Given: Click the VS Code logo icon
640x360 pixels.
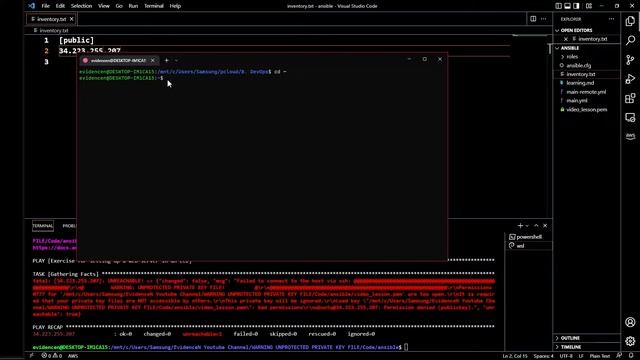Looking at the screenshot, I should [32, 6].
